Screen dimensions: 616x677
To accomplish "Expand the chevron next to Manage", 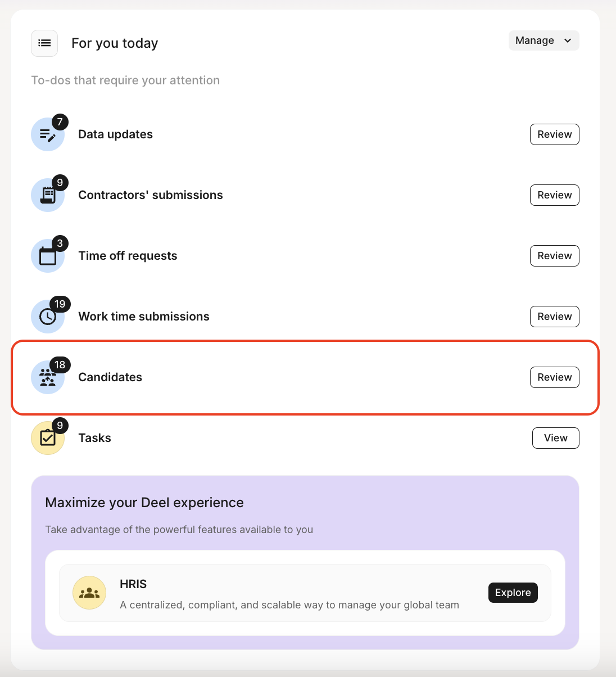I will pos(568,40).
